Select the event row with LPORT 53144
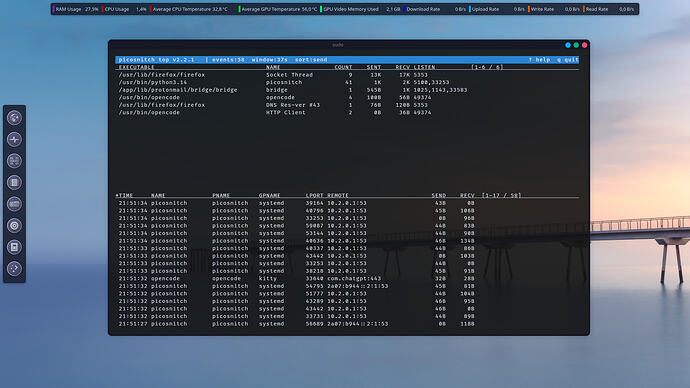Screen dimensions: 690x388 pyautogui.click(x=348, y=233)
